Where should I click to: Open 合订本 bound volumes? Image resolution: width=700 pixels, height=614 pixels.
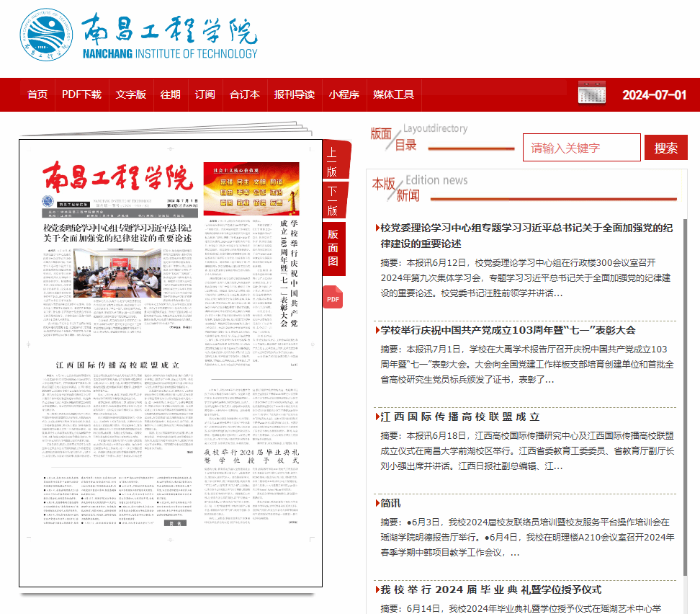coord(245,94)
